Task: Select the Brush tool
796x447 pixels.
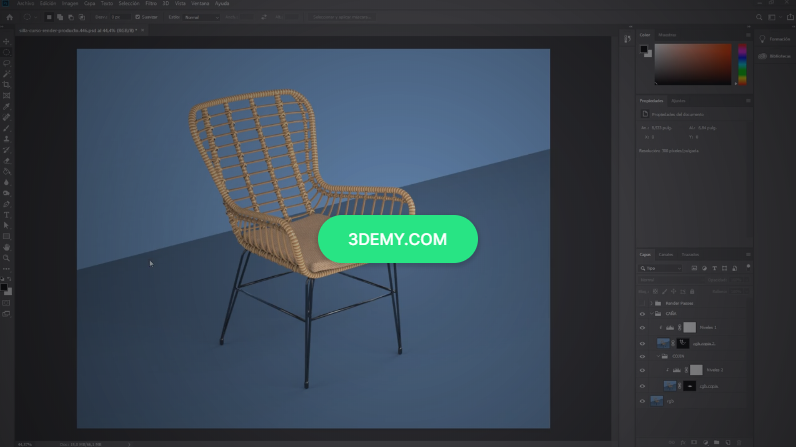Action: click(7, 128)
